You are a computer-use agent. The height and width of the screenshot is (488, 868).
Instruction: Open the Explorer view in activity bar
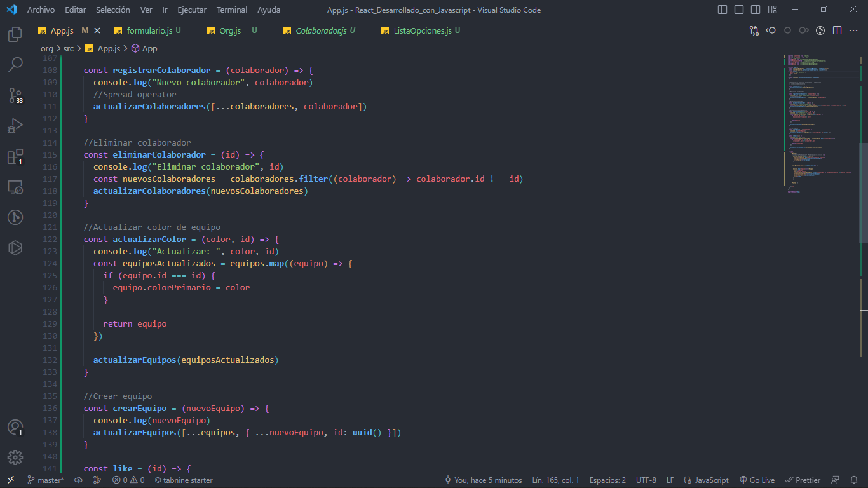click(15, 34)
